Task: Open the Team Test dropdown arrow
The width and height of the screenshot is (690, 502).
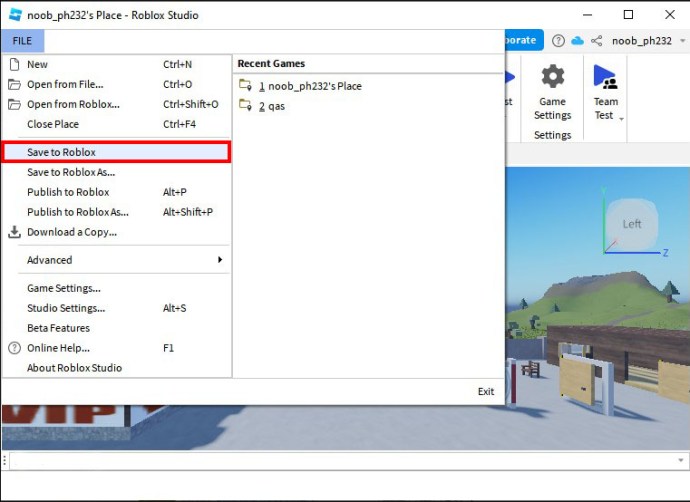Action: tap(621, 119)
